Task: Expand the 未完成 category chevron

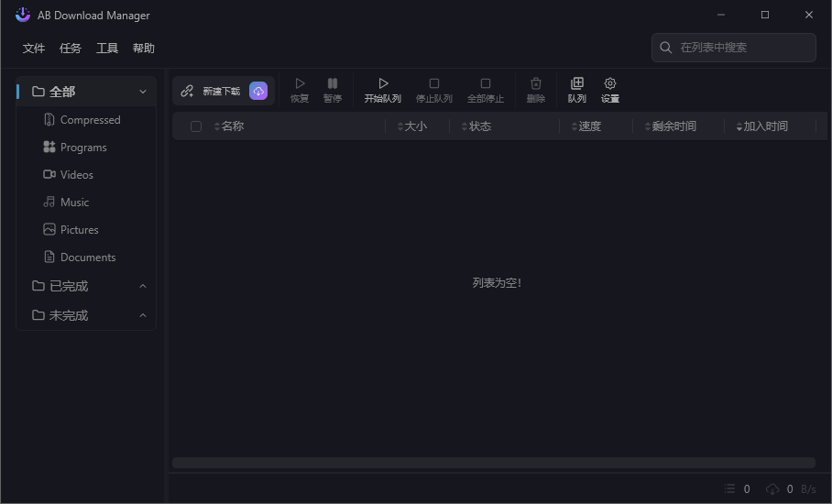Action: pos(143,315)
